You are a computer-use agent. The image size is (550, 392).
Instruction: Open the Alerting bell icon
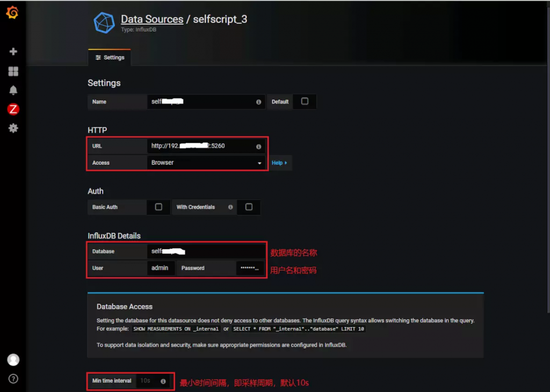(13, 90)
